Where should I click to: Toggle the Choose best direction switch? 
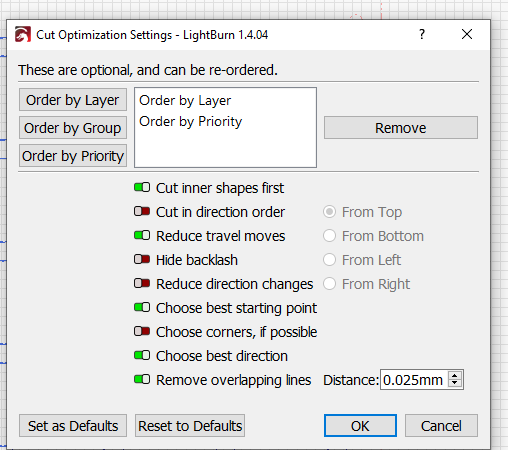tap(142, 356)
